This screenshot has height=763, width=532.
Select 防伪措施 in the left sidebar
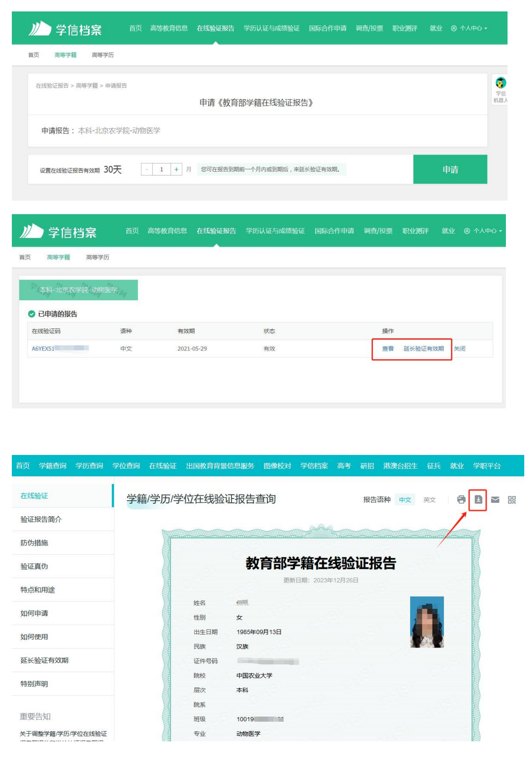click(x=63, y=543)
